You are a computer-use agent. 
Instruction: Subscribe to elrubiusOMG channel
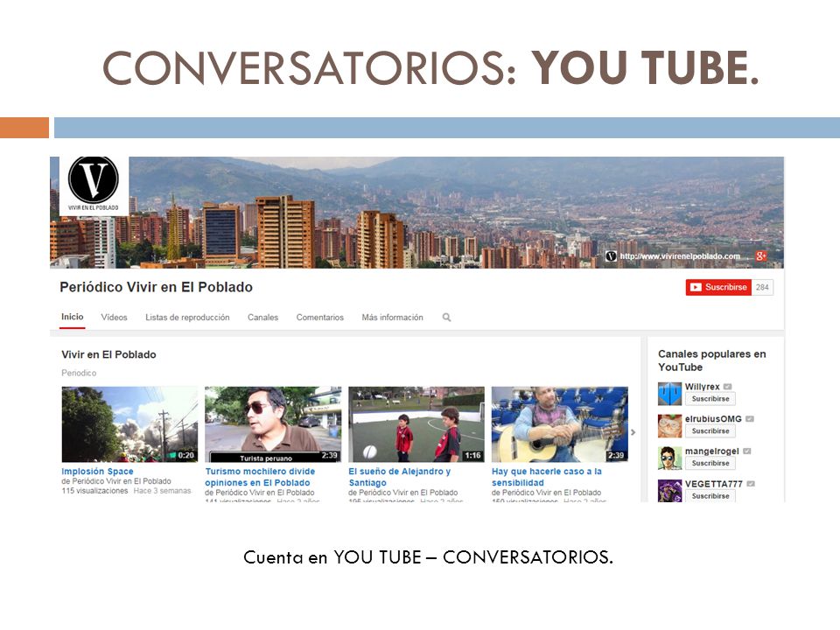click(x=710, y=430)
